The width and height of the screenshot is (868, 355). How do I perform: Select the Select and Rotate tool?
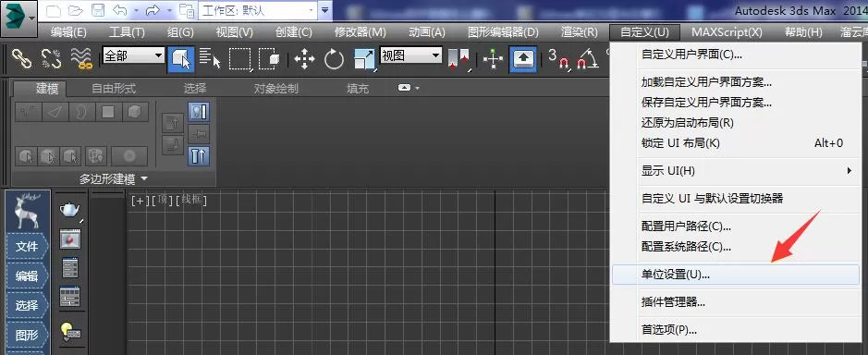point(334,59)
